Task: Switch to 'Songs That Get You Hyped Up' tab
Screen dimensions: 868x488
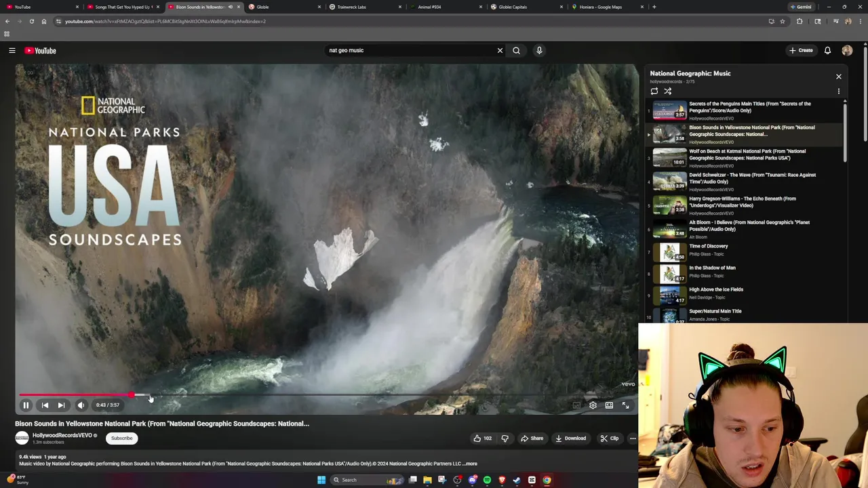Action: point(123,7)
